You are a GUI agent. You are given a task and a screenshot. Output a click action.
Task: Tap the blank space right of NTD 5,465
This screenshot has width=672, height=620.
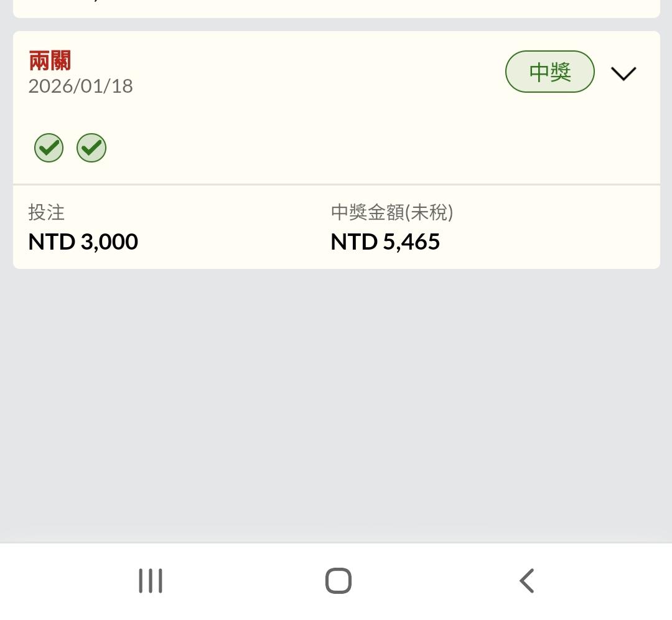pos(548,242)
